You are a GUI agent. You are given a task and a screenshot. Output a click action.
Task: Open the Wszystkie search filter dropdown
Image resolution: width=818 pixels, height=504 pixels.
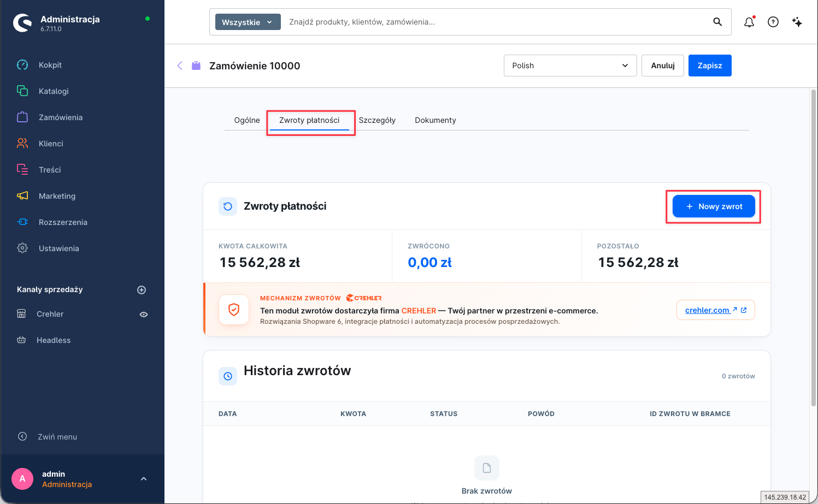coord(248,22)
